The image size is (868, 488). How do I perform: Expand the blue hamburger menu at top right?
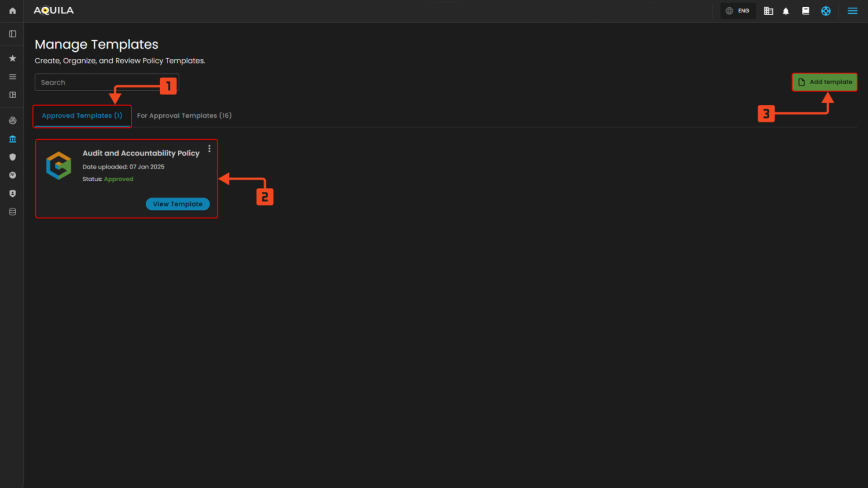pyautogui.click(x=853, y=11)
